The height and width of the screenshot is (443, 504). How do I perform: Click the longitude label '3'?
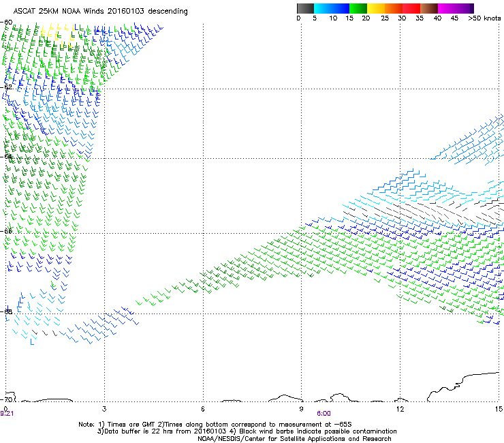(104, 409)
